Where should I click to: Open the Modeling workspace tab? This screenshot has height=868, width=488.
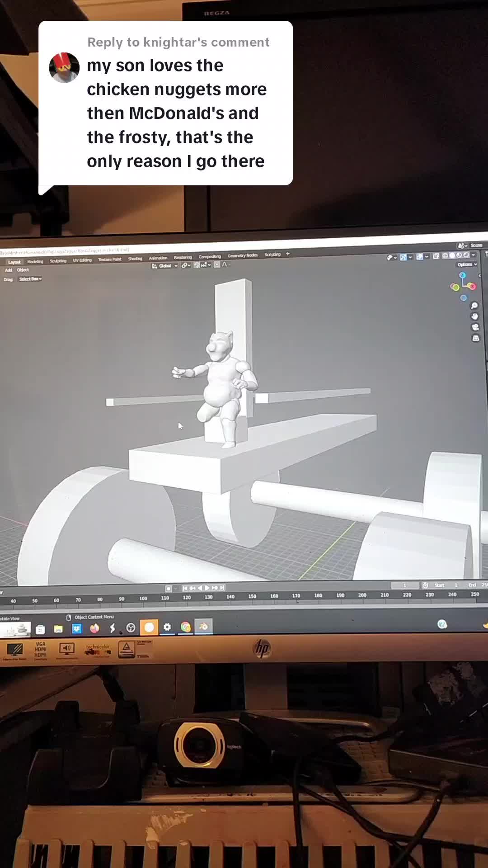point(35,261)
